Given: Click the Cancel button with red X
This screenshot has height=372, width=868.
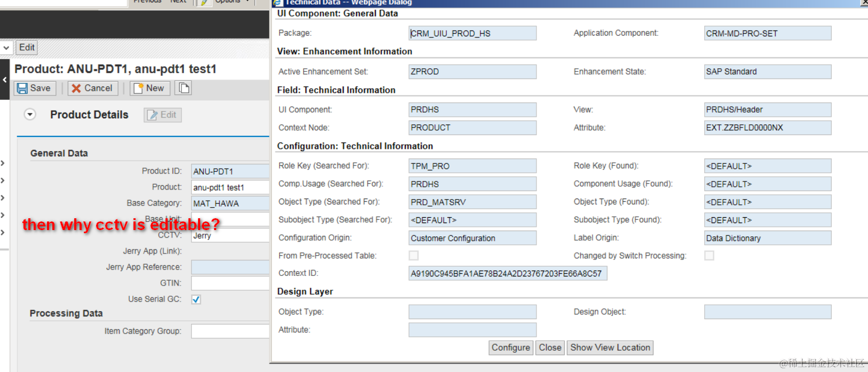Looking at the screenshot, I should pos(92,88).
